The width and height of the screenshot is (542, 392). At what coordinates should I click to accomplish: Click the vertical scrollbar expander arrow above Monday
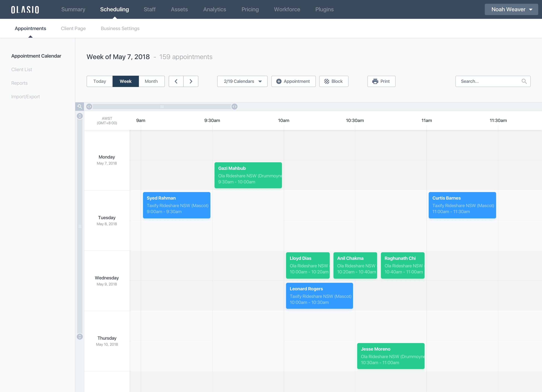pyautogui.click(x=79, y=116)
